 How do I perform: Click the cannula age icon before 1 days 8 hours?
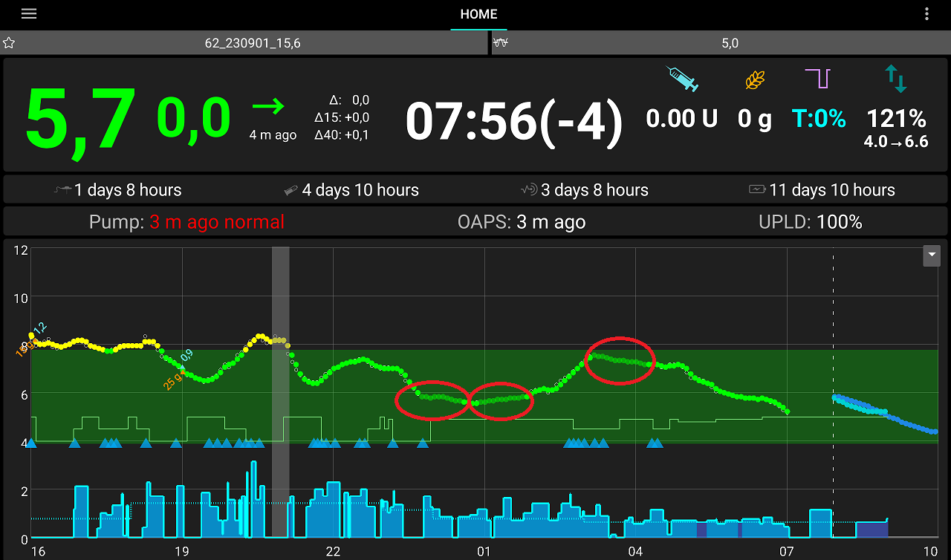click(63, 189)
